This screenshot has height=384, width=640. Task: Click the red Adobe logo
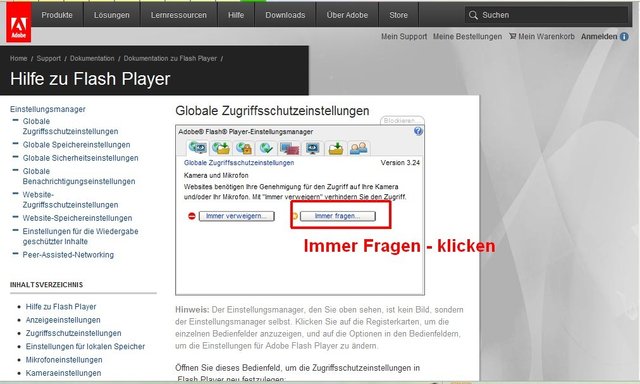point(19,23)
